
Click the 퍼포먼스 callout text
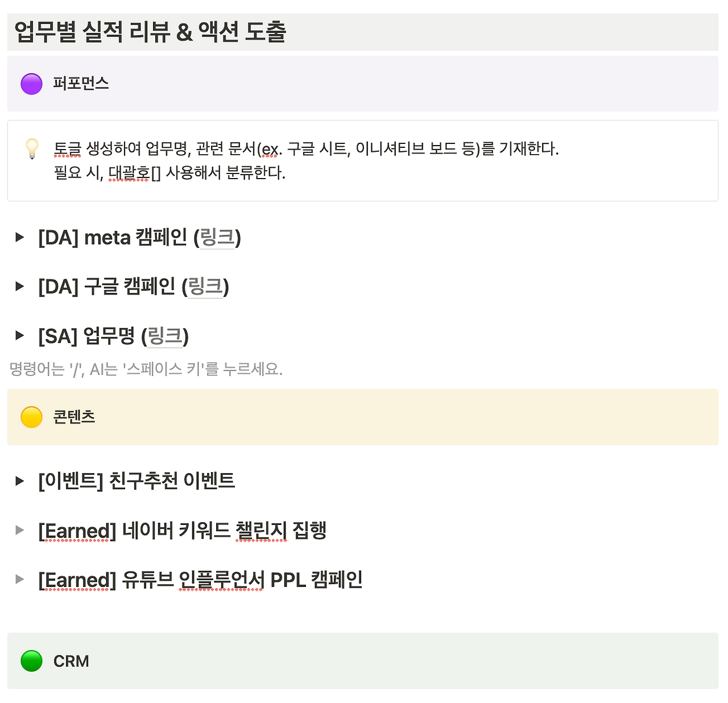(x=81, y=84)
